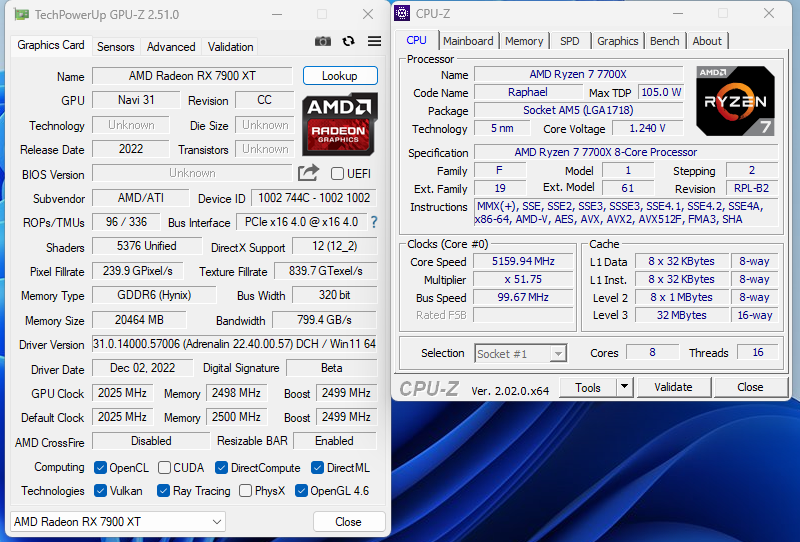This screenshot has height=542, width=800.
Task: Switch to the Sensors tab in GPU-Z
Action: tap(115, 47)
